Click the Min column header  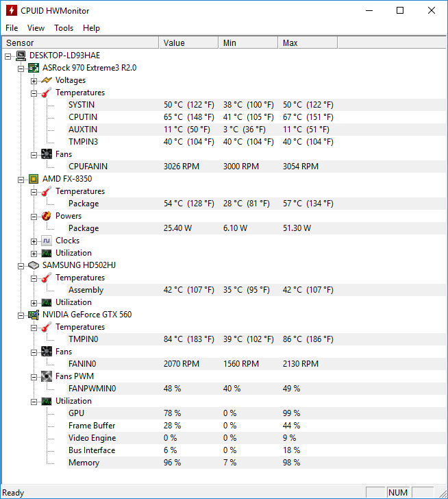(x=249, y=42)
